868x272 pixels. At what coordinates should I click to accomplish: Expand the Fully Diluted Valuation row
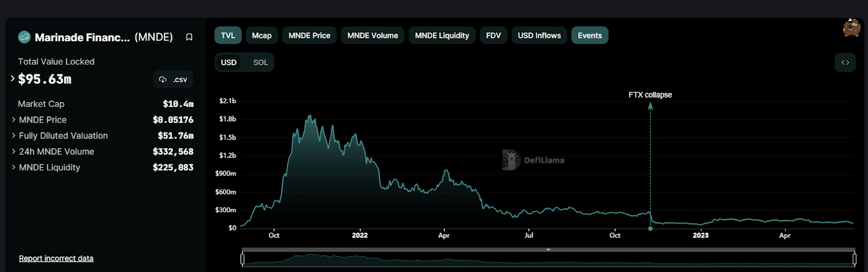tap(14, 136)
